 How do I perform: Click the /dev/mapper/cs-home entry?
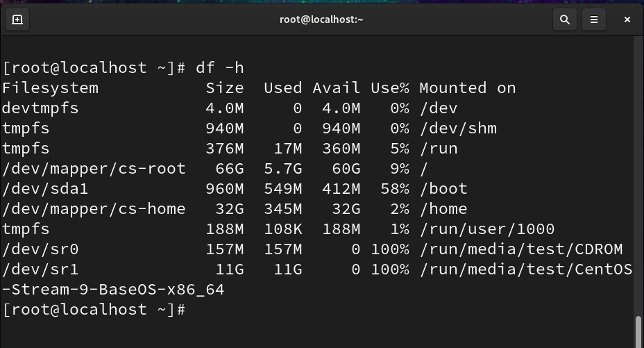pos(94,209)
